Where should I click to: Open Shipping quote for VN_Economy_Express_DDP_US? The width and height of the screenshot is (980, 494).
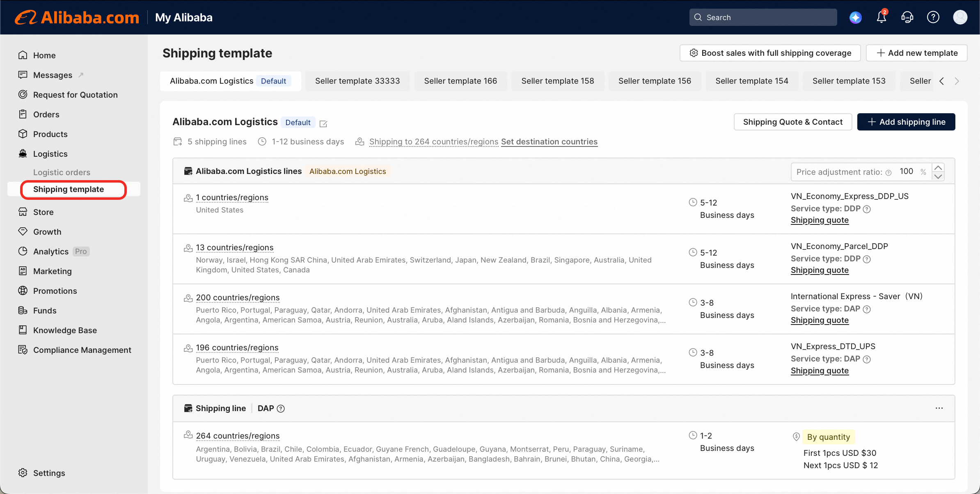(820, 220)
